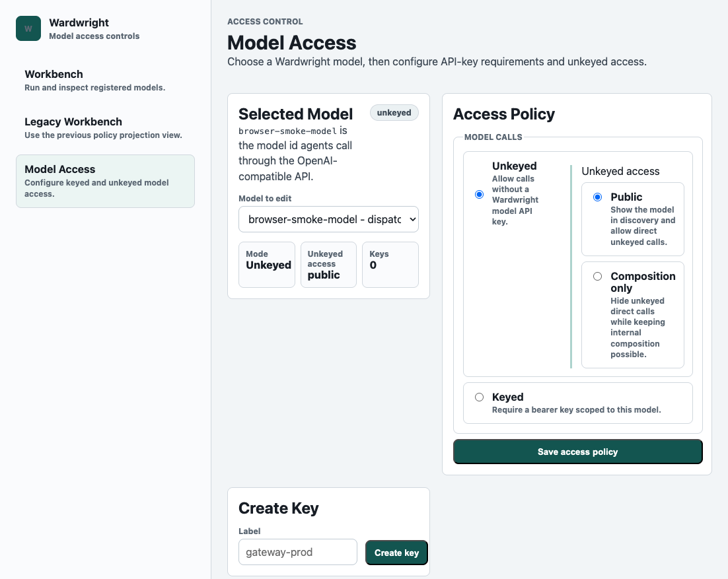Click the unkeyed status badge
The image size is (728, 579).
(394, 113)
